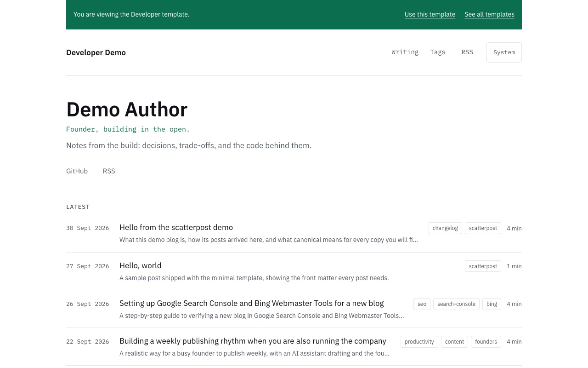Image resolution: width=588 pixels, height=368 pixels.
Task: Toggle the System theme button
Action: (x=504, y=52)
